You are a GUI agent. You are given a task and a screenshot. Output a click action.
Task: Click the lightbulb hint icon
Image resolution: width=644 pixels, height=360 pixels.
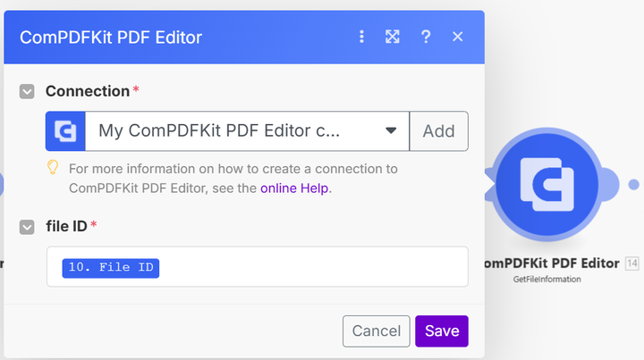pos(53,168)
